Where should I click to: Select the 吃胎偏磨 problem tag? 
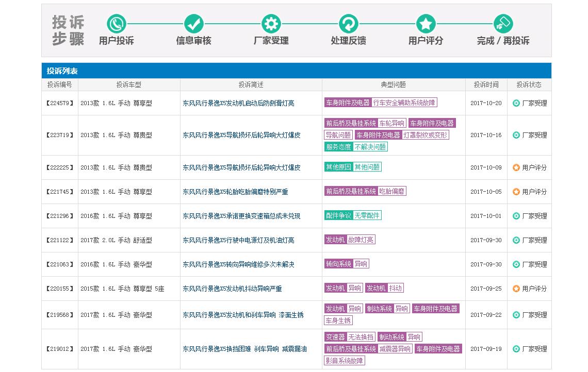coord(393,191)
